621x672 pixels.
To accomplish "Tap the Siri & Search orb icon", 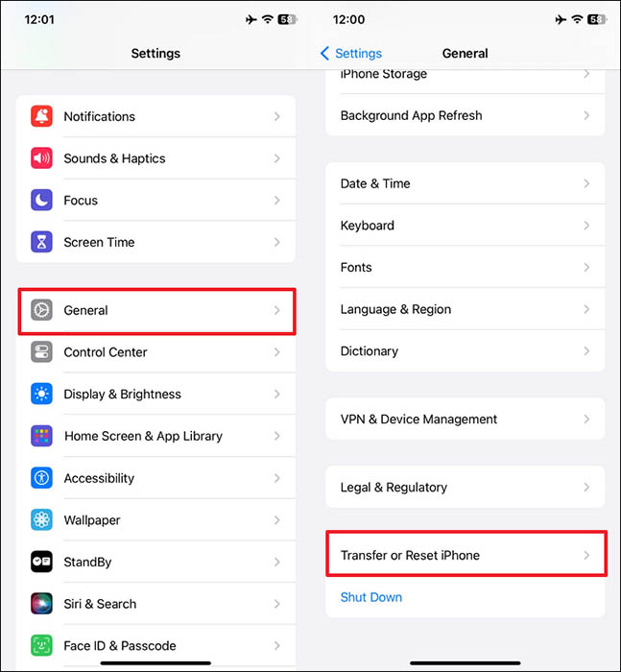I will coord(41,604).
